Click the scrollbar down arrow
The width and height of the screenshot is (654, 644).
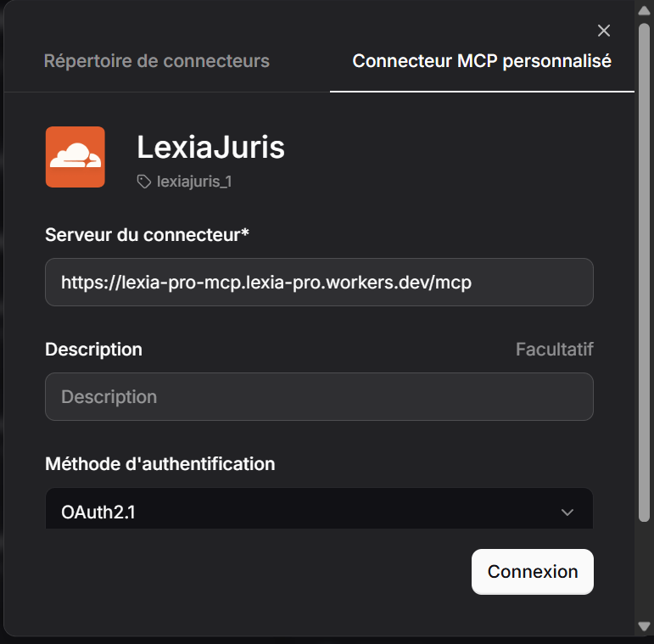point(645,626)
